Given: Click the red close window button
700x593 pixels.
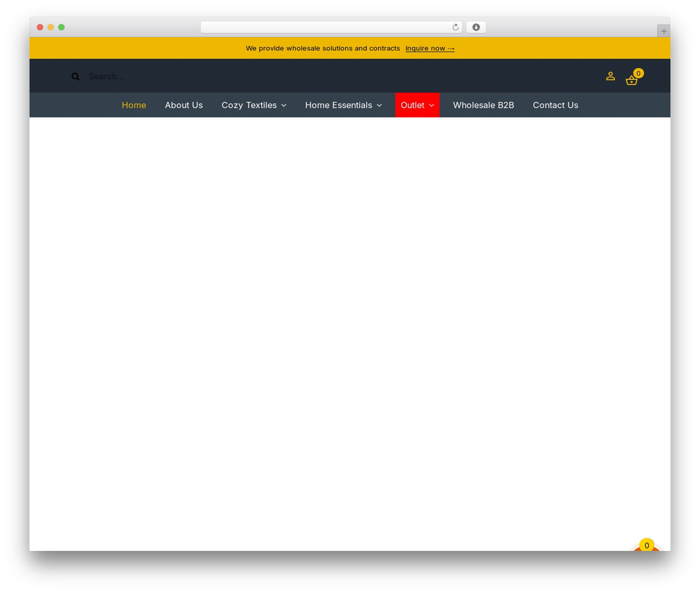Looking at the screenshot, I should (40, 27).
